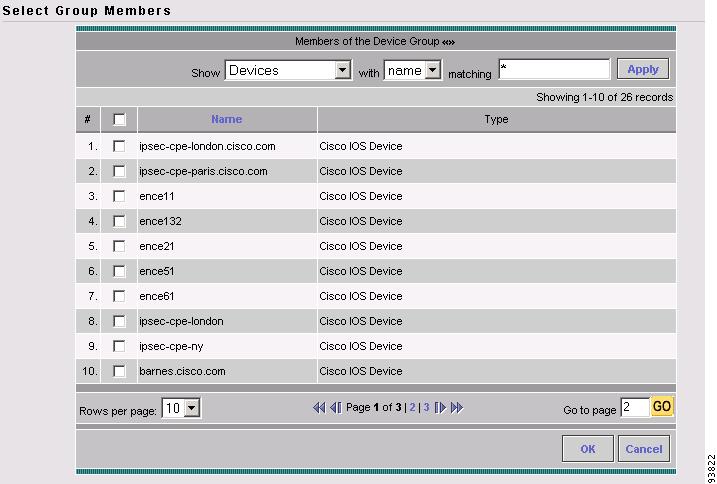This screenshot has width=717, height=484.
Task: Click the barnes.cisco.com device name
Action: pyautogui.click(x=182, y=371)
